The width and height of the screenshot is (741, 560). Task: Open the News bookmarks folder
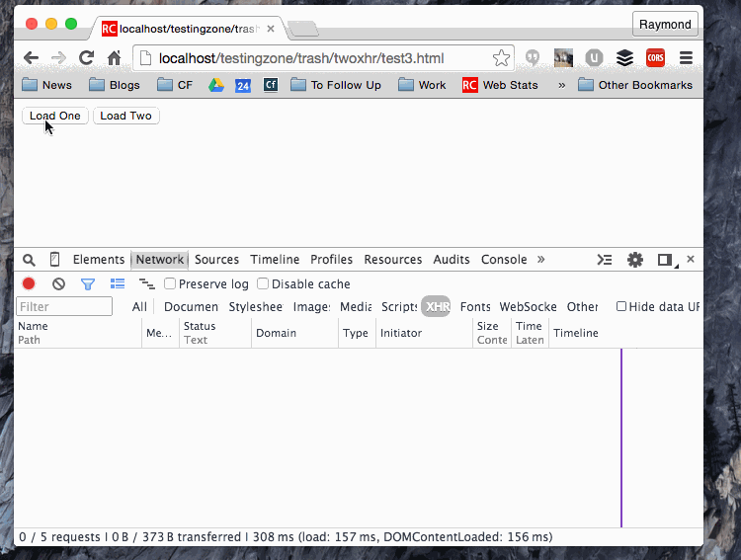pyautogui.click(x=46, y=85)
